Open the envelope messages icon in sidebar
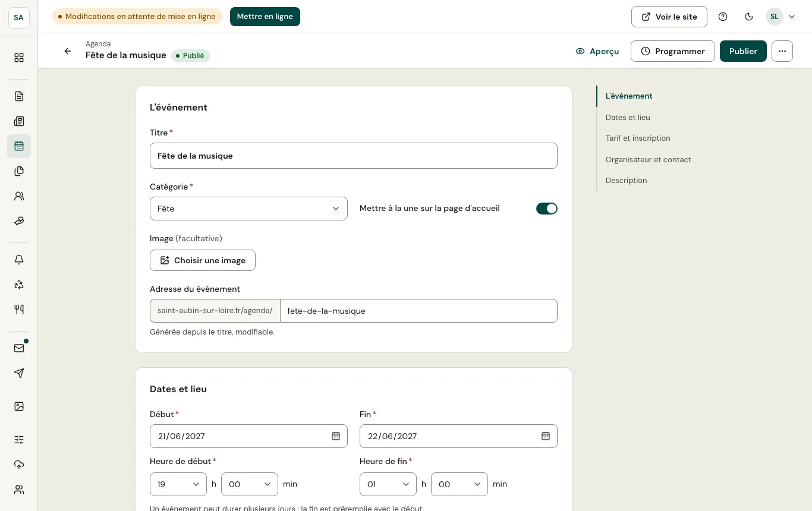The image size is (812, 511). (19, 348)
